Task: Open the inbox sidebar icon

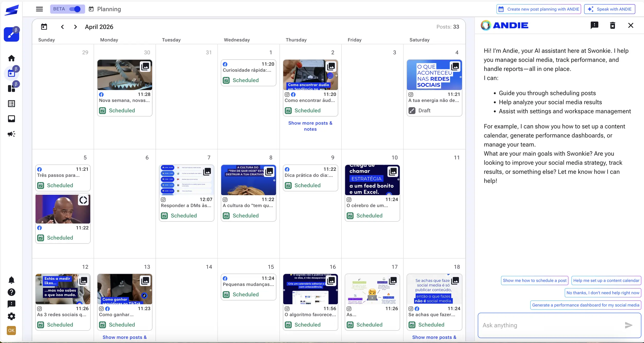Action: tap(11, 119)
